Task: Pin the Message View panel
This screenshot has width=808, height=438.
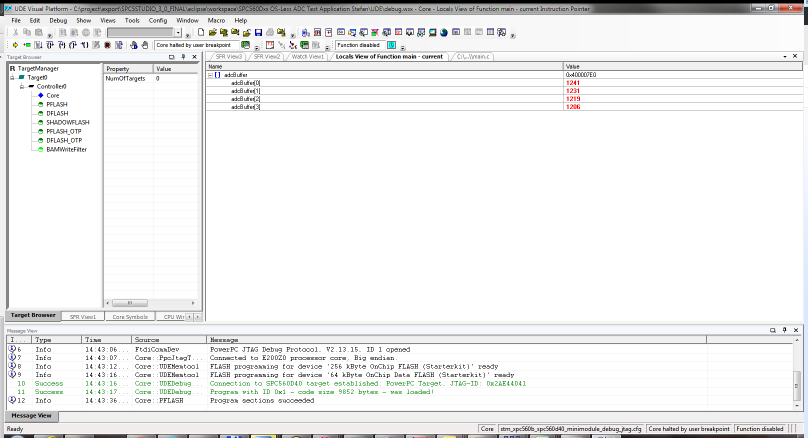Action: 783,330
